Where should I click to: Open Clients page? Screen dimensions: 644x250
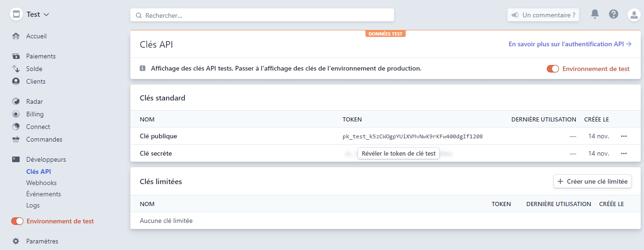36,81
